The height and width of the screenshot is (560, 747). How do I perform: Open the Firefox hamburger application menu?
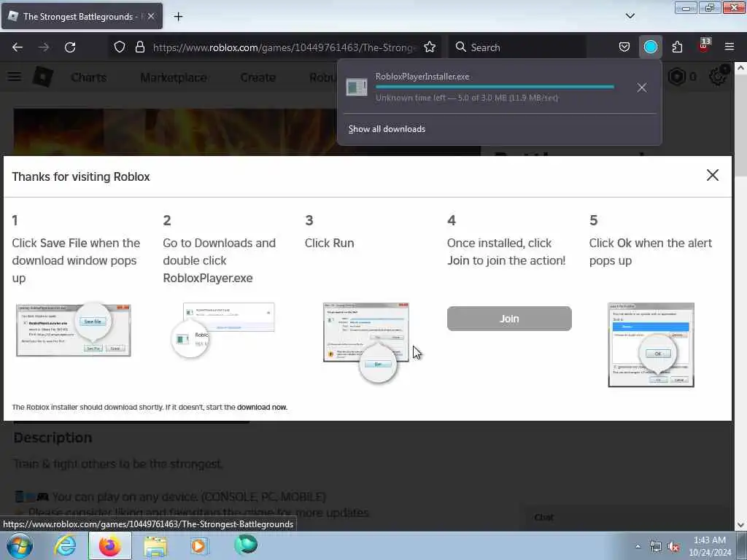coord(729,47)
